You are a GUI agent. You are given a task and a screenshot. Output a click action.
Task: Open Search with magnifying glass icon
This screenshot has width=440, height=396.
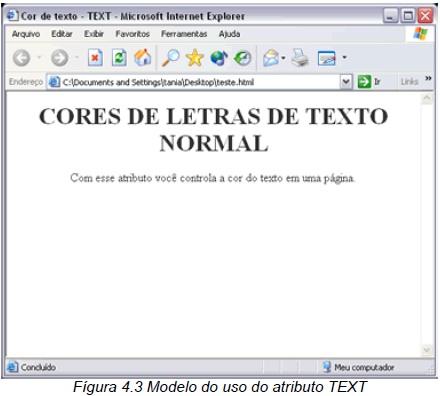click(x=171, y=58)
